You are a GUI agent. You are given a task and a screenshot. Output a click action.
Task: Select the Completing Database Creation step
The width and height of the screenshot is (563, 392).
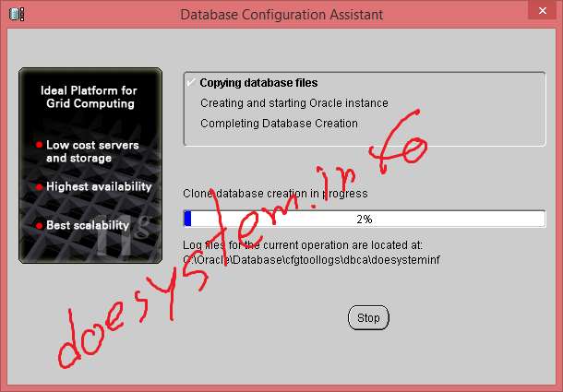point(279,123)
